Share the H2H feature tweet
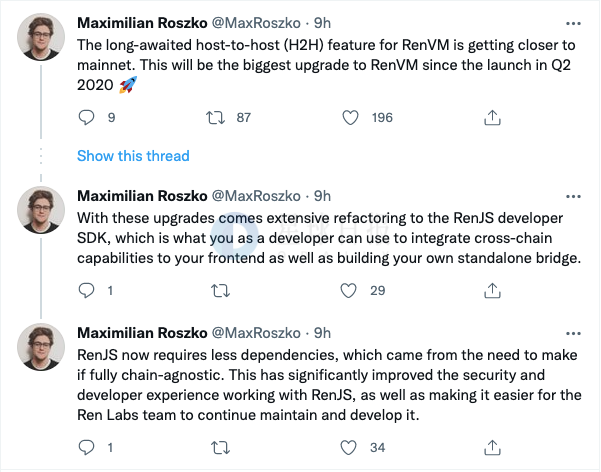 click(492, 118)
